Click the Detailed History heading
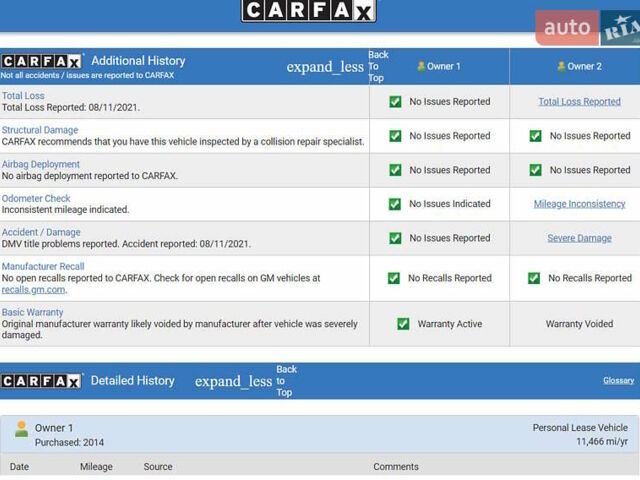The width and height of the screenshot is (640, 480). (x=132, y=380)
